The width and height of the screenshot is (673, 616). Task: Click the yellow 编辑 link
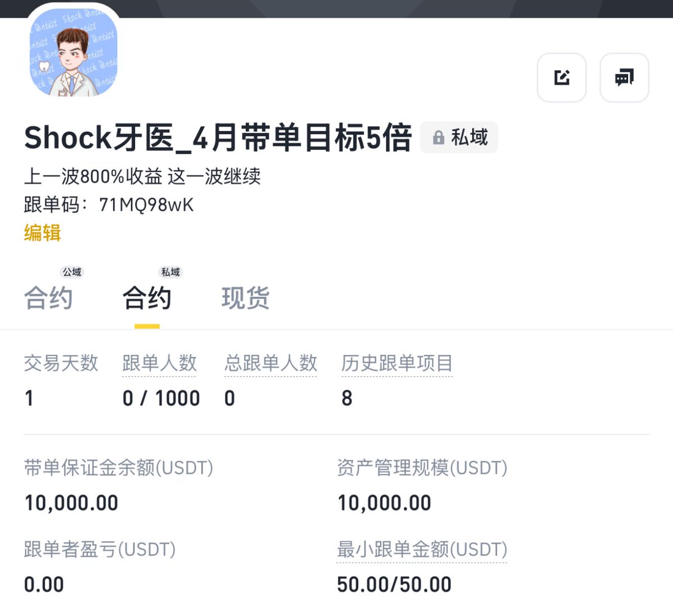tap(42, 232)
